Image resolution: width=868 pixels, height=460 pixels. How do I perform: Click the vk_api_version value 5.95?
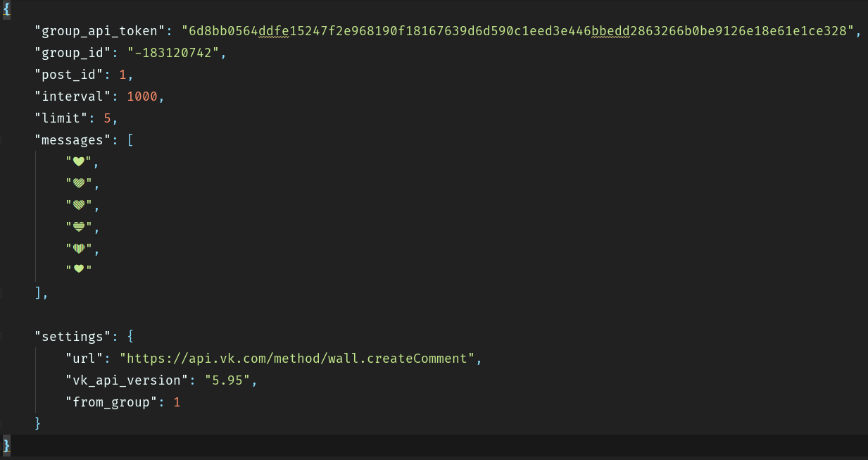[227, 380]
